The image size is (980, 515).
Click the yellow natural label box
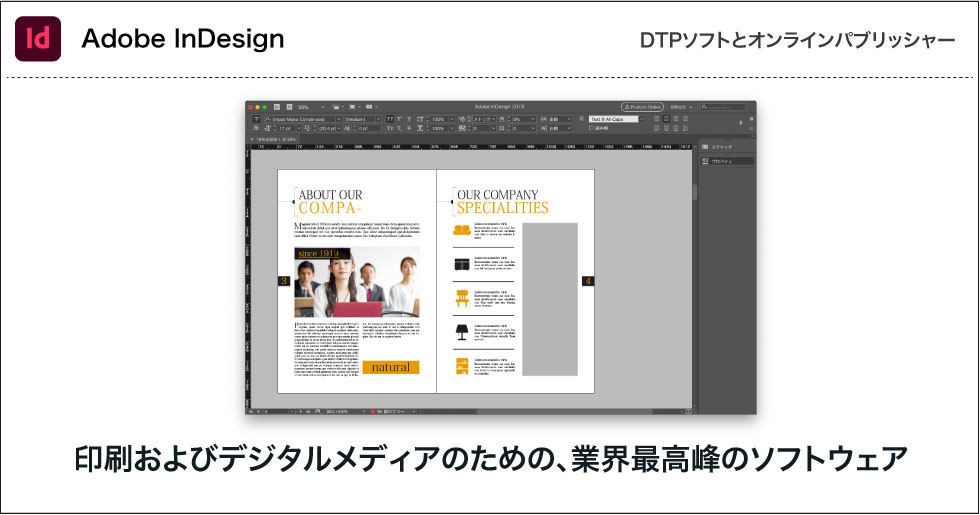[391, 368]
